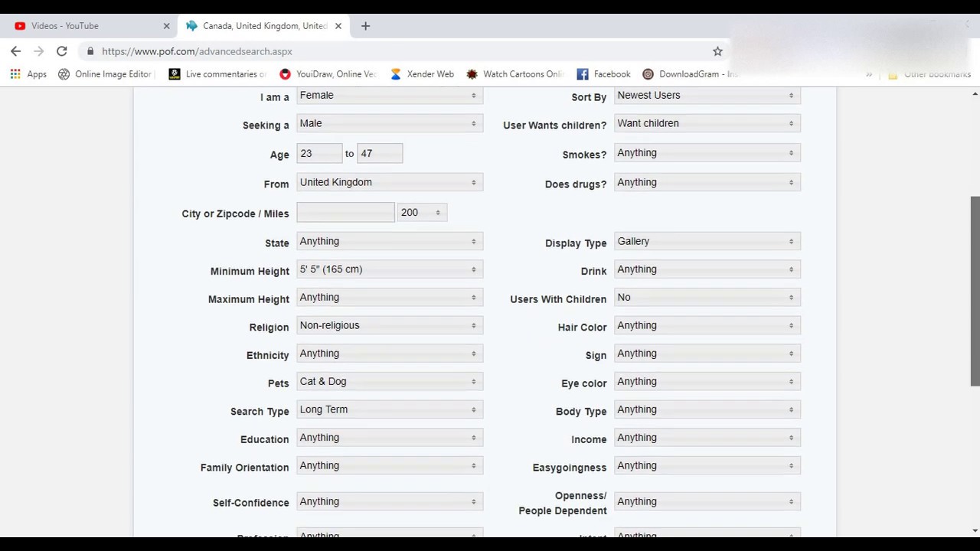The width and height of the screenshot is (980, 551).
Task: Open the Search Type dropdown
Action: [390, 409]
